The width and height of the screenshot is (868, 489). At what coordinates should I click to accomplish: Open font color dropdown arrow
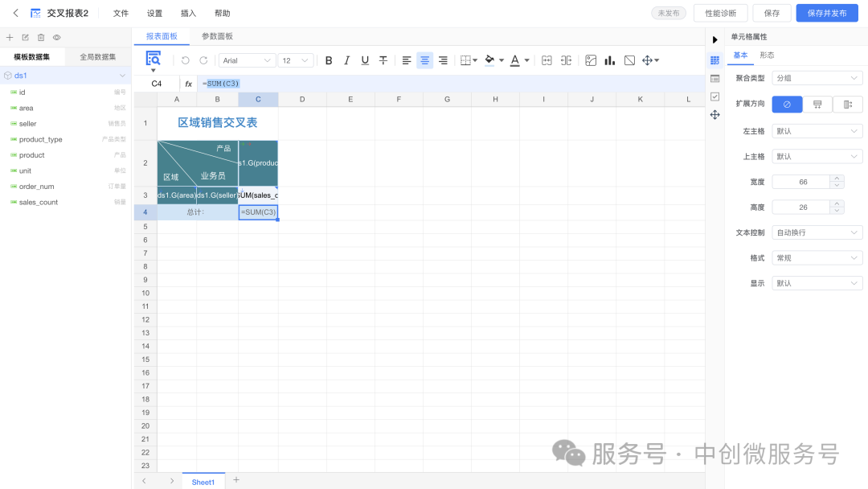pyautogui.click(x=527, y=60)
